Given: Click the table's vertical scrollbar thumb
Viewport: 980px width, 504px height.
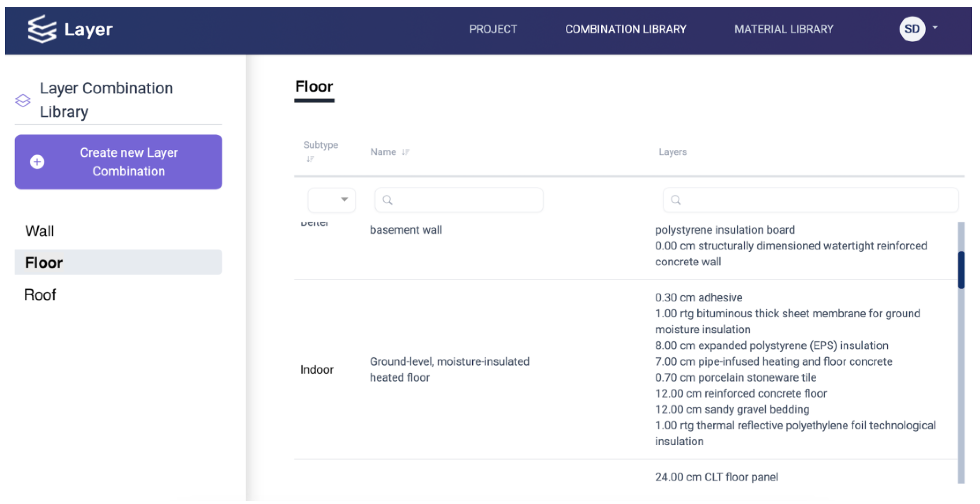Looking at the screenshot, I should point(961,270).
